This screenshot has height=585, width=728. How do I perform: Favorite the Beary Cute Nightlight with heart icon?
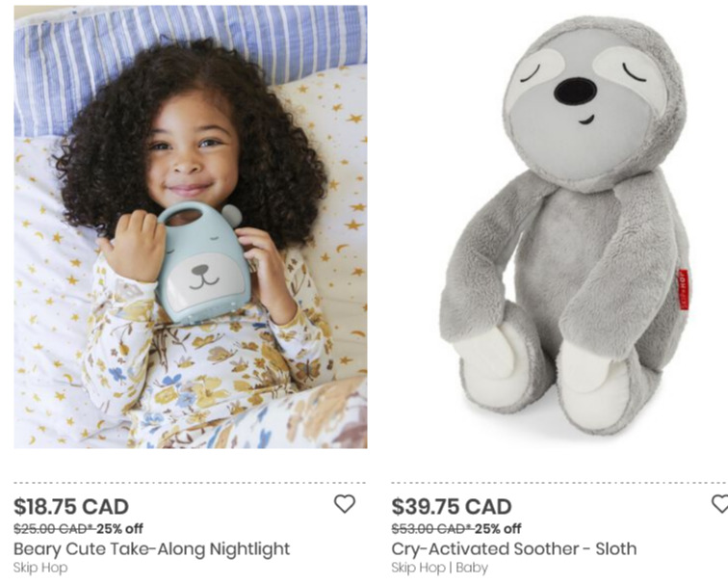(x=345, y=504)
